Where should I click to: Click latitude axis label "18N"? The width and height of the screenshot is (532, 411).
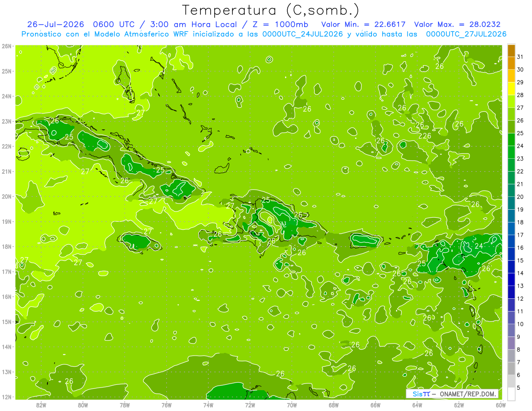click(x=7, y=247)
